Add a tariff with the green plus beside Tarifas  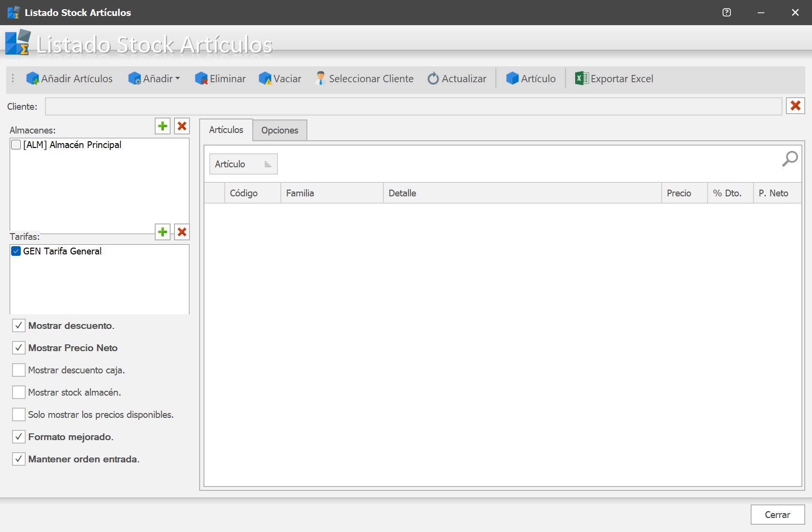[163, 232]
